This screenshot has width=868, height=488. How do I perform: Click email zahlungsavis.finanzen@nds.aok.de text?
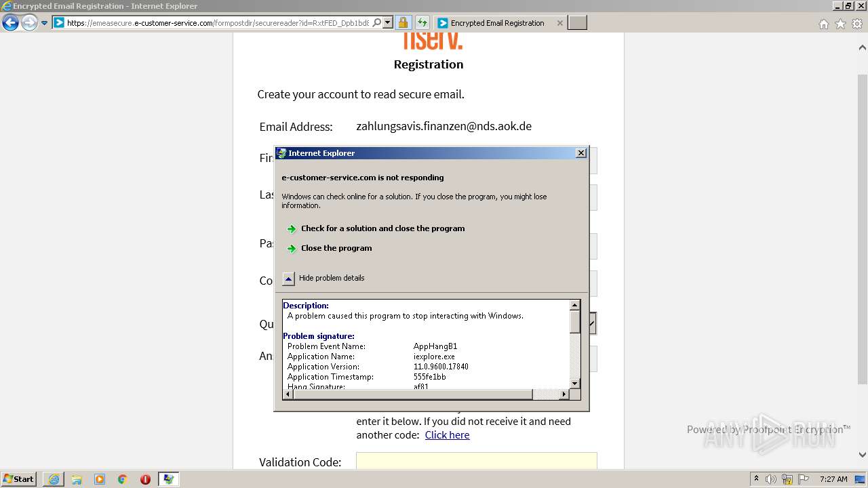click(444, 126)
